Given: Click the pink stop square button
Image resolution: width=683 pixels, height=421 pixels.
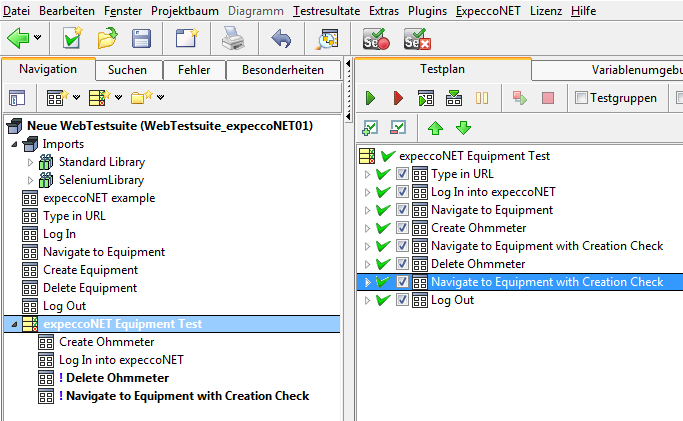Looking at the screenshot, I should tap(547, 98).
